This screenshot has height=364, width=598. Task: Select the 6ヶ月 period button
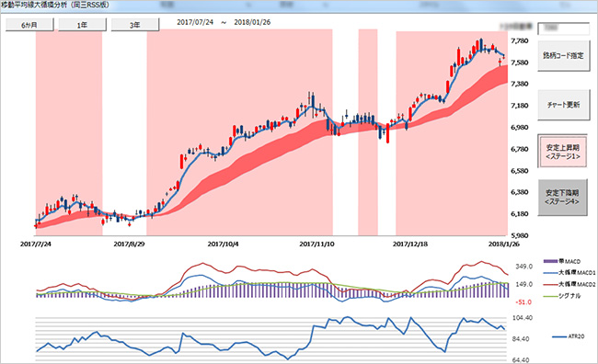[29, 25]
